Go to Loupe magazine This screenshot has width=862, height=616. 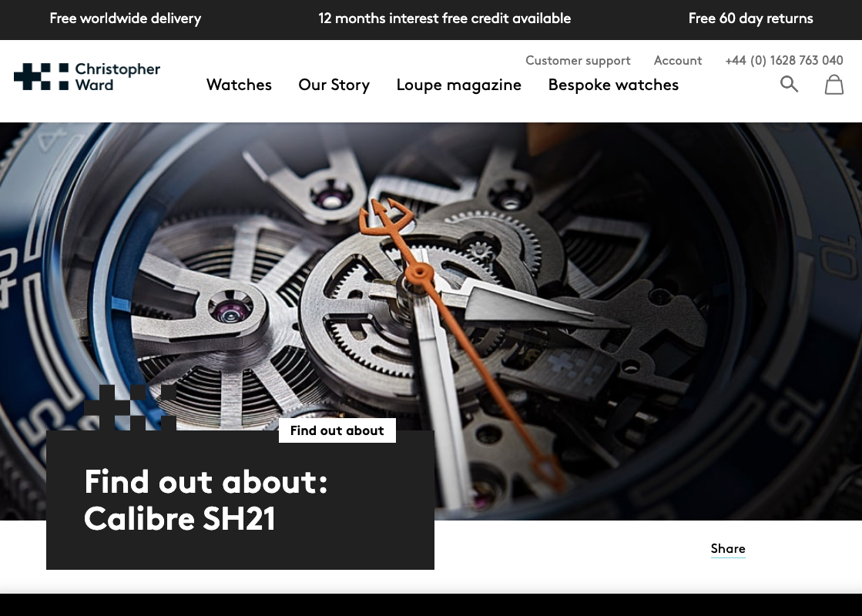point(459,85)
